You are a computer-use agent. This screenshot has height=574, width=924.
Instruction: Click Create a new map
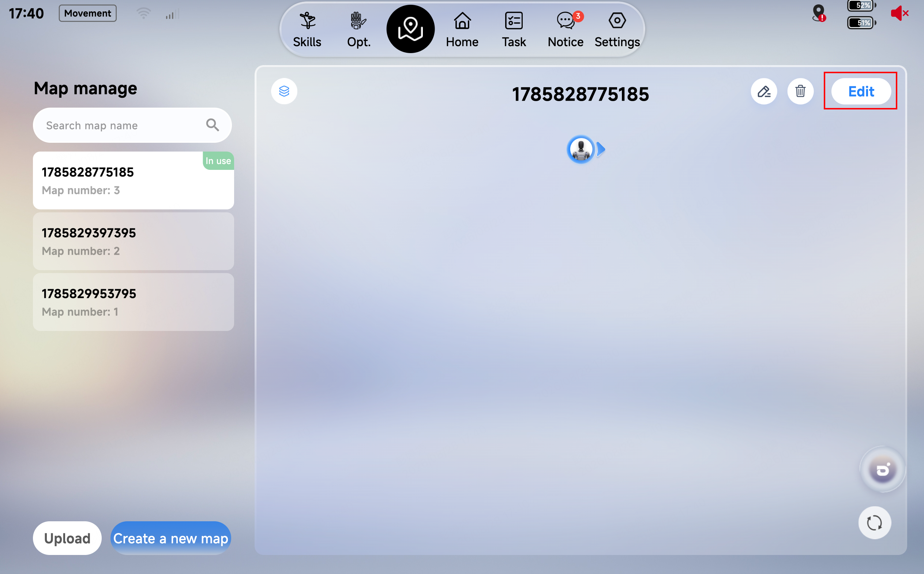click(171, 538)
